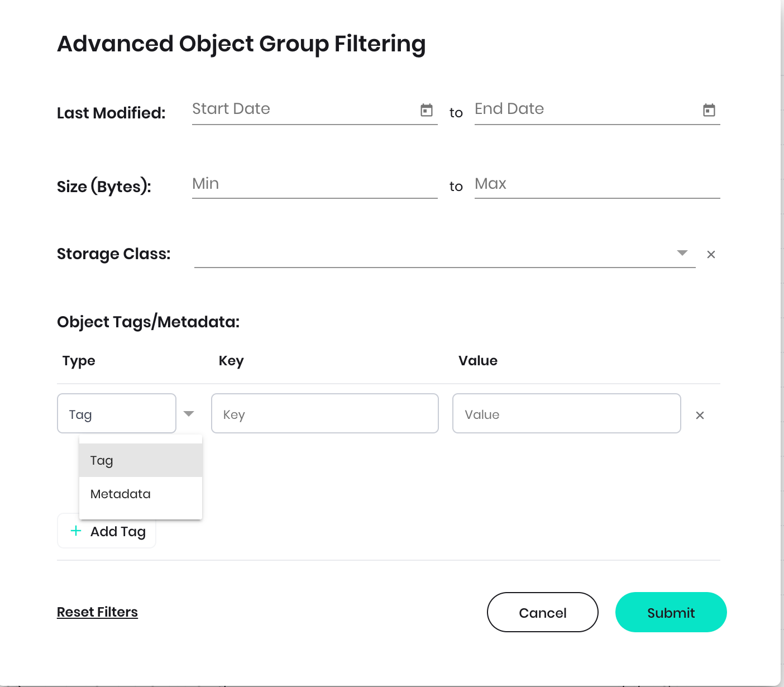
Task: Clear the Storage Class selection
Action: [x=711, y=255]
